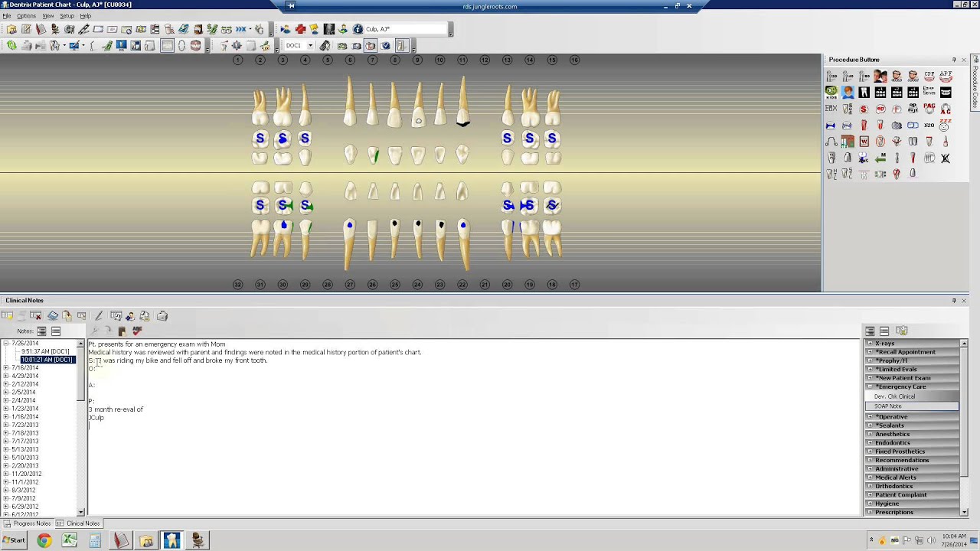Select the 9:51:37 AM [DOC1] note
The image size is (980, 551).
(45, 351)
